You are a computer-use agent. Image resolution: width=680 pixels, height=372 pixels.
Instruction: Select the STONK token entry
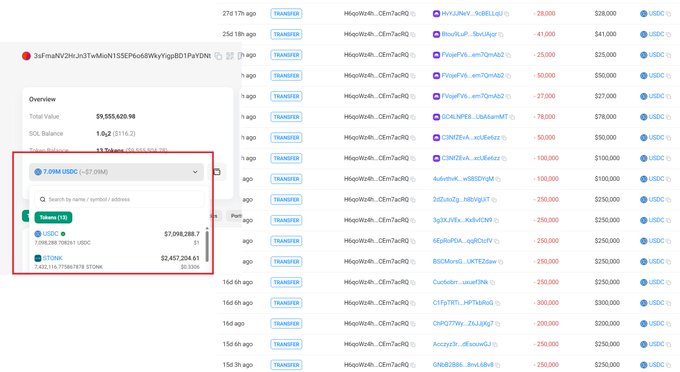(x=117, y=262)
